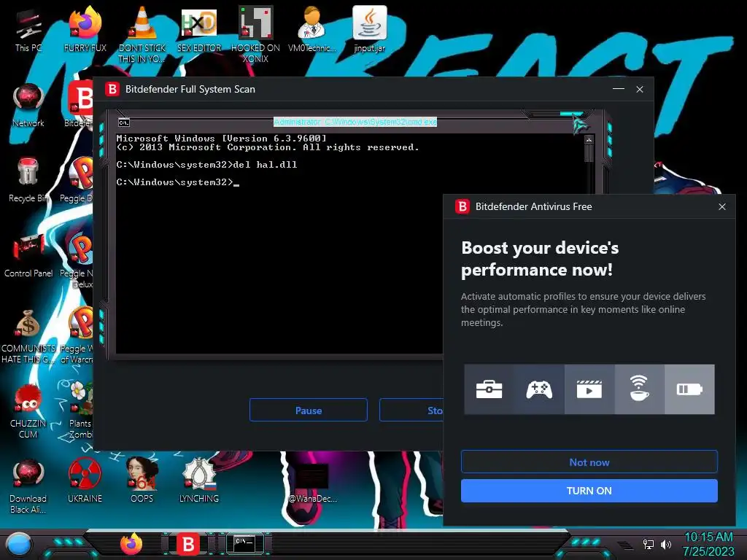
Task: Click the Bitdefender logo in scan title
Action: point(112,89)
